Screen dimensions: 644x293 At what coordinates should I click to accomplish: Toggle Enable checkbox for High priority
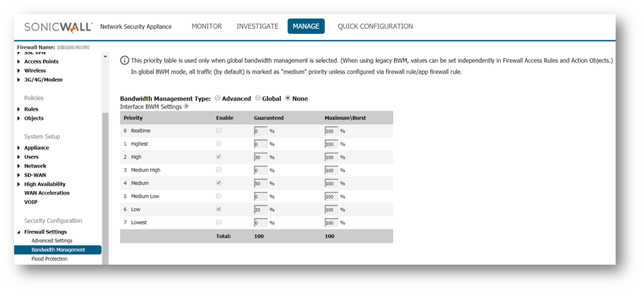(x=219, y=157)
